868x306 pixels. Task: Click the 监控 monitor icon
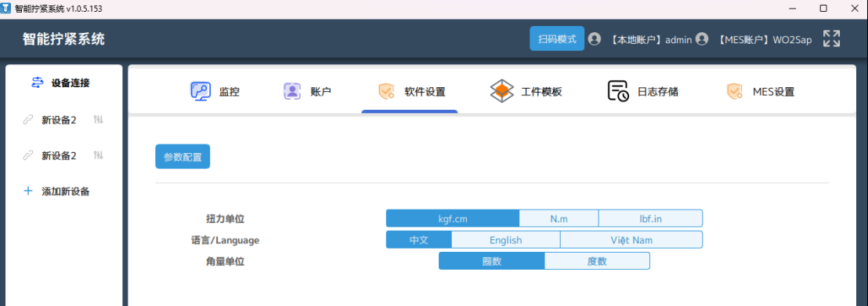(200, 91)
